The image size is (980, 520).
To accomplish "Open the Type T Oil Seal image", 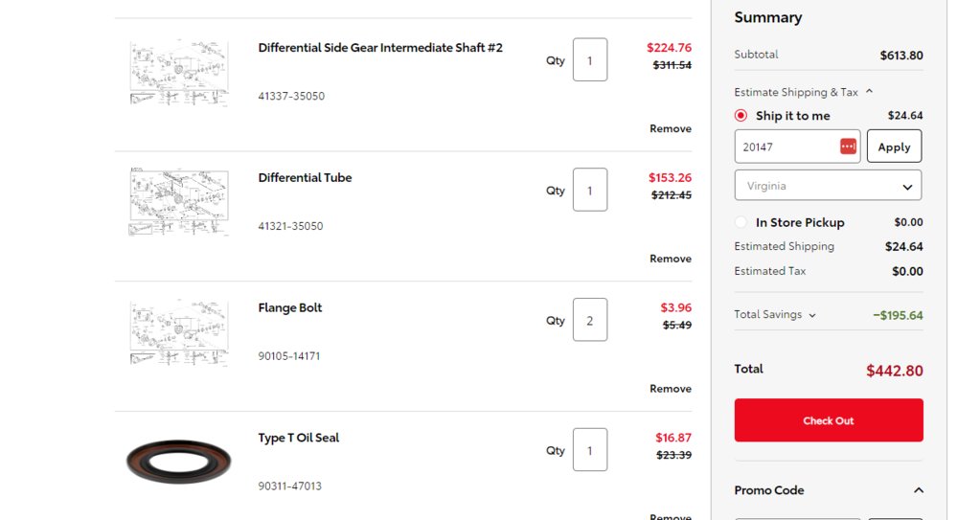I will pos(179,462).
